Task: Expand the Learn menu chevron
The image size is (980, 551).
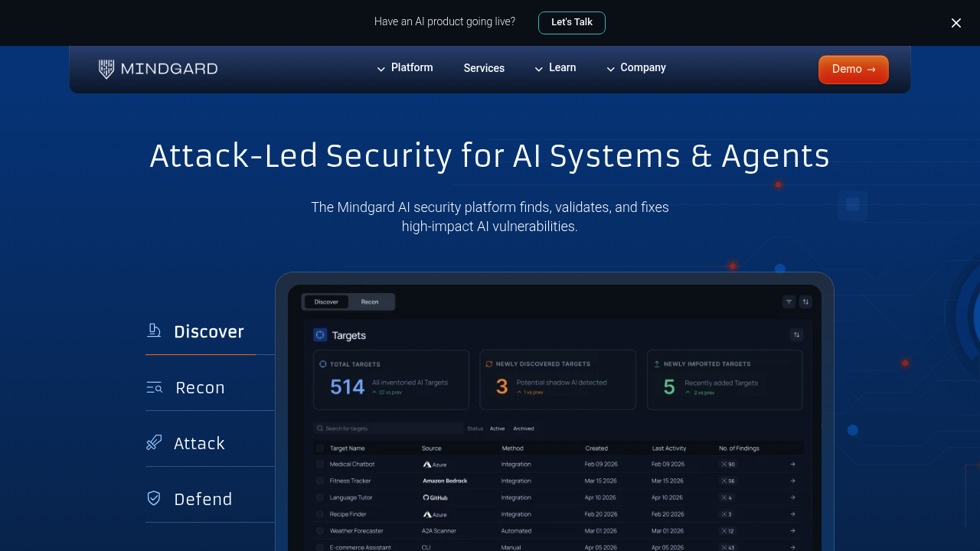Action: [x=539, y=69]
